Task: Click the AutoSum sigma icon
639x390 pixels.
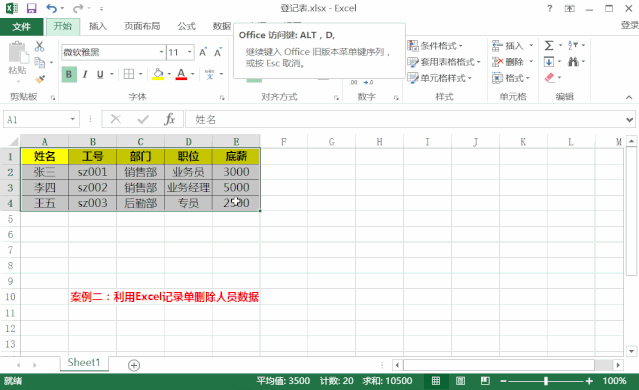Action: pos(549,45)
